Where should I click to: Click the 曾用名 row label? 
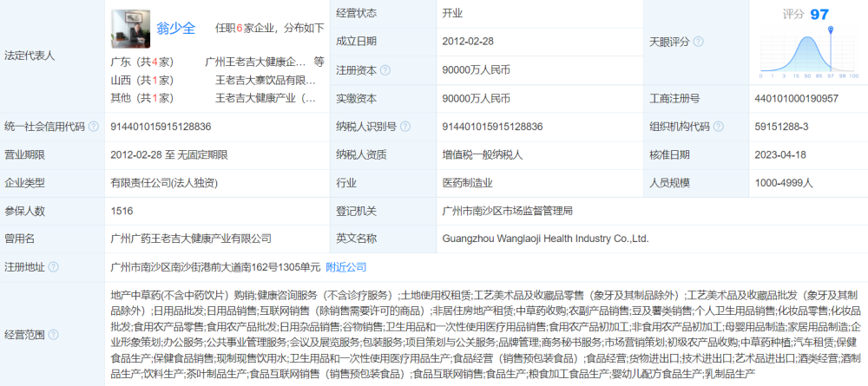pos(19,239)
